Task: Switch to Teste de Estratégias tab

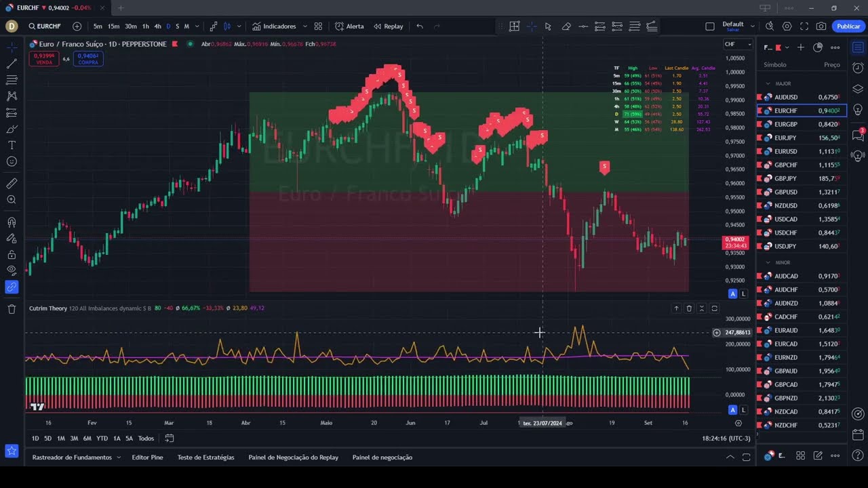Action: (x=205, y=457)
